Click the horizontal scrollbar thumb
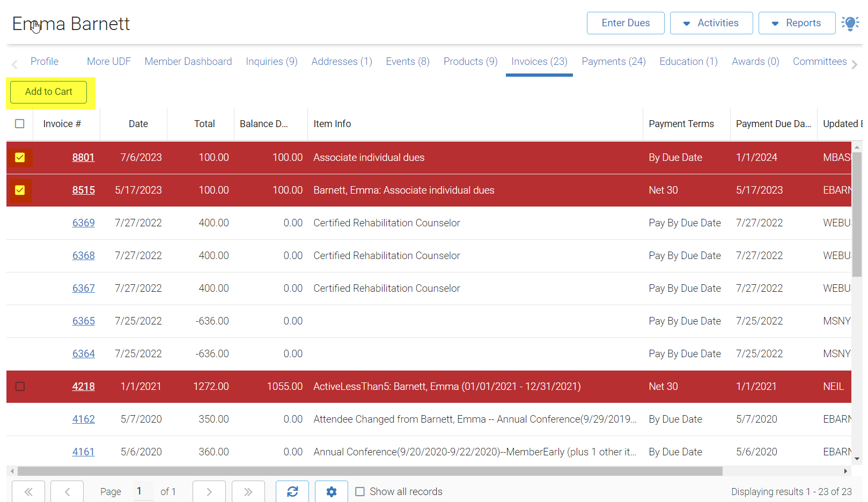The image size is (868, 502). 370,471
